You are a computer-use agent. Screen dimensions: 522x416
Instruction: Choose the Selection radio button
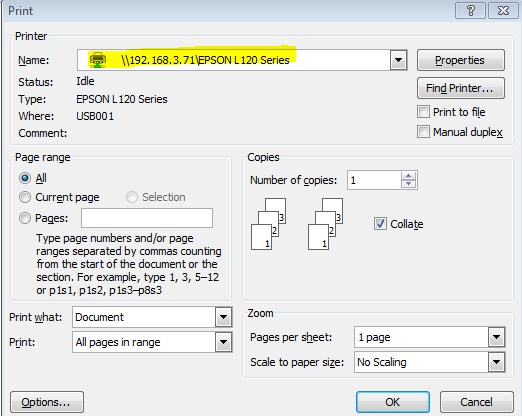[x=132, y=197]
